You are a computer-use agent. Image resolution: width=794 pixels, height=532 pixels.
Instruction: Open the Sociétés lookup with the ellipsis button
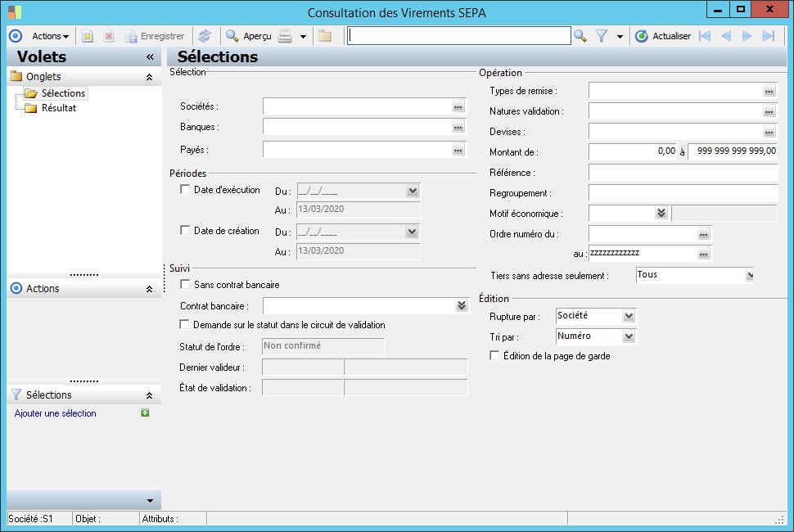(458, 107)
